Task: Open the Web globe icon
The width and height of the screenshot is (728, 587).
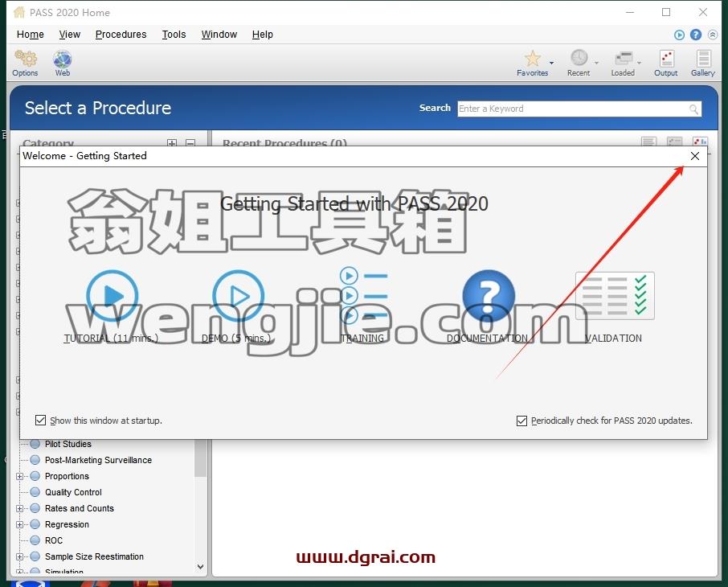Action: pos(62,60)
